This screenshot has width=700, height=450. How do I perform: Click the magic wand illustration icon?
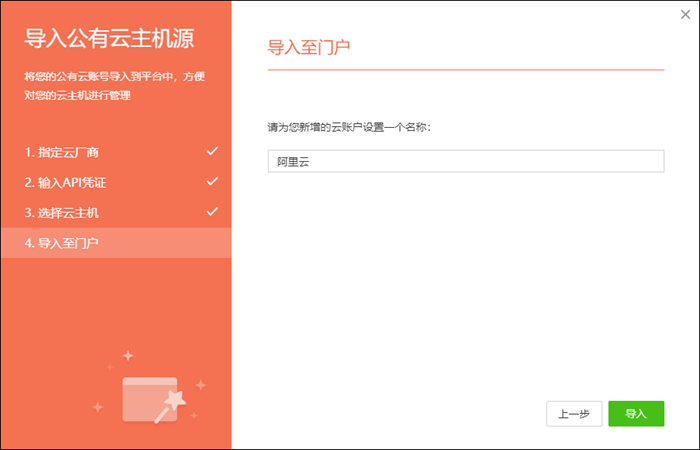tap(176, 402)
